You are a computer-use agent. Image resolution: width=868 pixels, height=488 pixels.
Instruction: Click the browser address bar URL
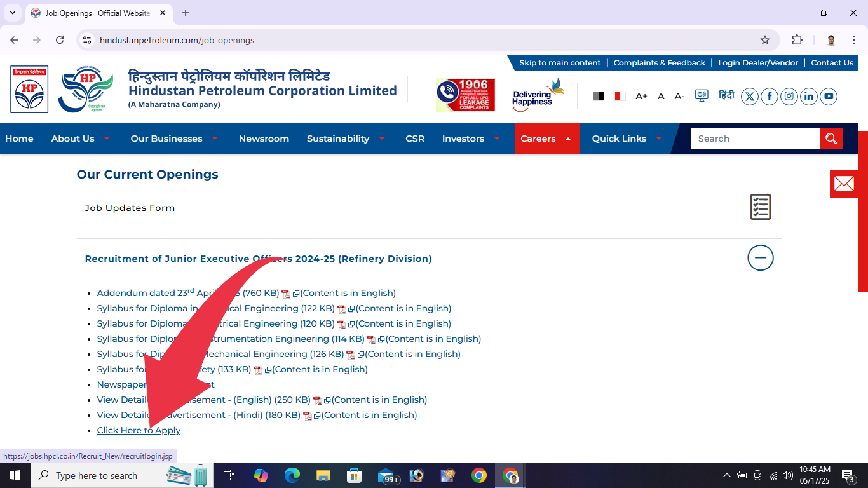[177, 40]
